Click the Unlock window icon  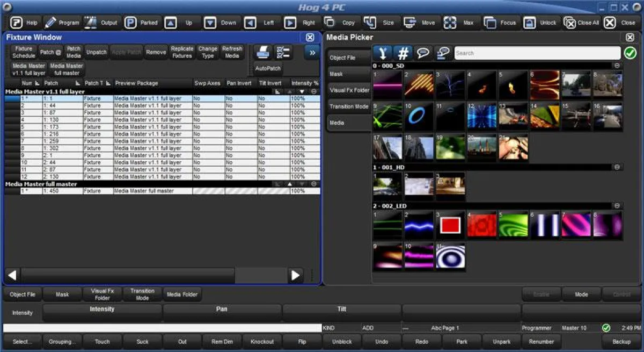coord(530,23)
